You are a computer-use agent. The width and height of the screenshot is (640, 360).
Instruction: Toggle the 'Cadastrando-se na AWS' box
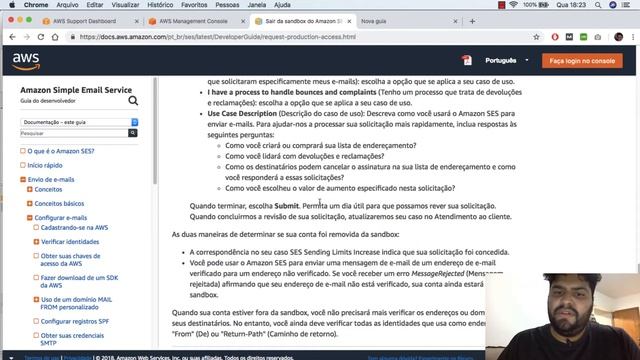click(x=36, y=227)
